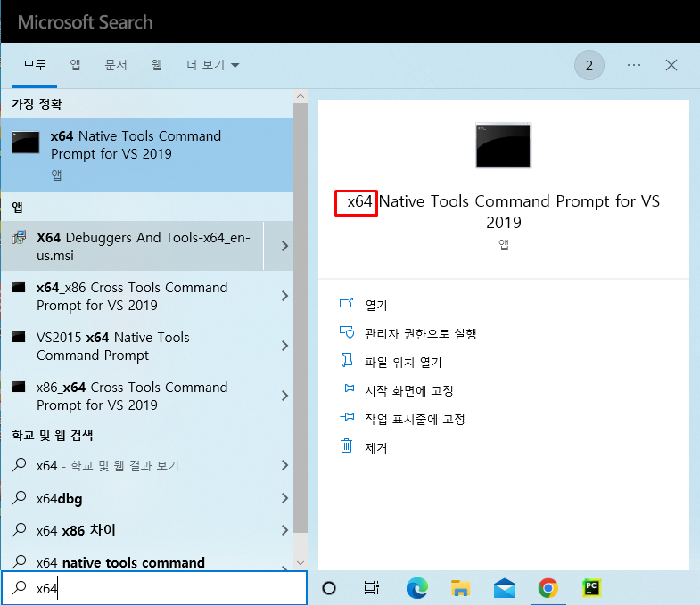Click the VS2015 x64 Native Tools console icon
700x605 pixels.
tap(19, 337)
